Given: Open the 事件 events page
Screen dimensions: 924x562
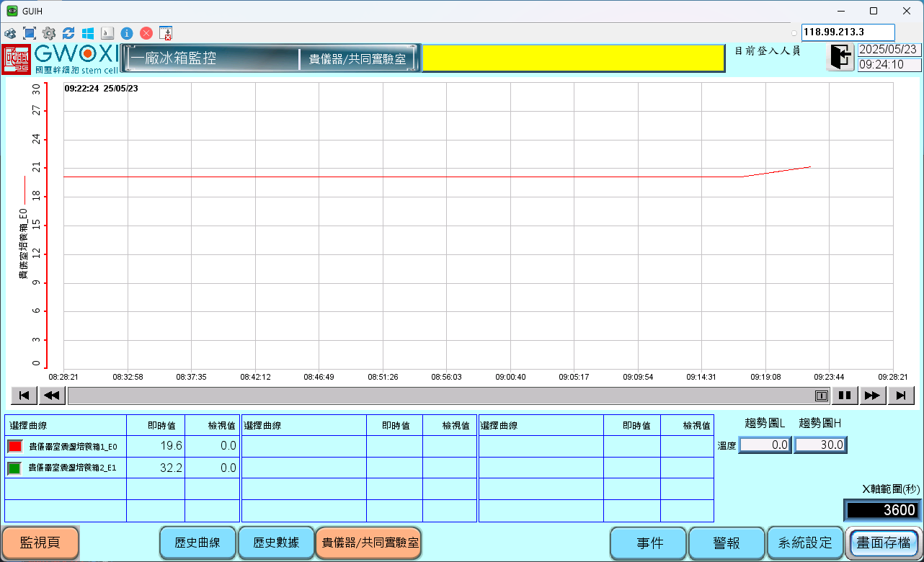Looking at the screenshot, I should click(x=649, y=543).
